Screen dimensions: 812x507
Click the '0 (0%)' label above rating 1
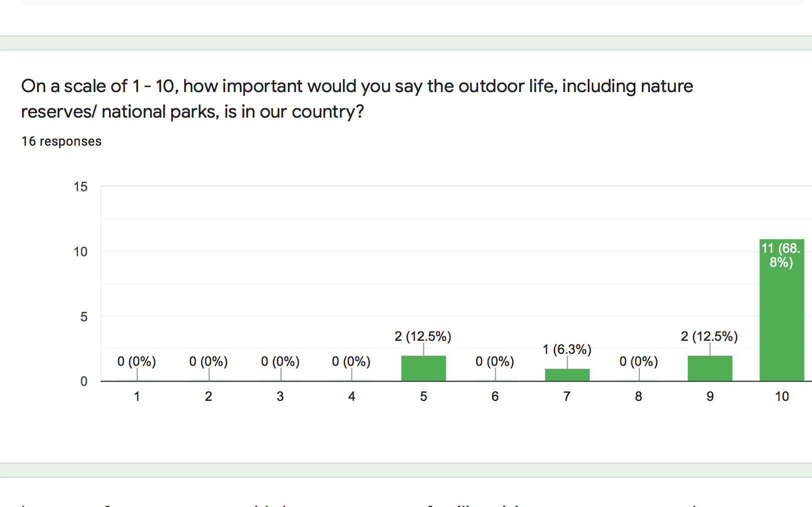137,361
